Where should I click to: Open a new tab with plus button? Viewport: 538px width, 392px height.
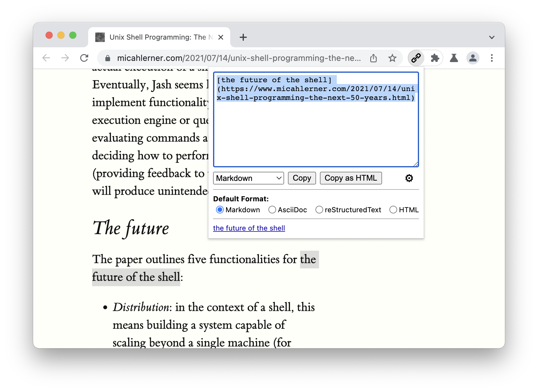pos(243,37)
